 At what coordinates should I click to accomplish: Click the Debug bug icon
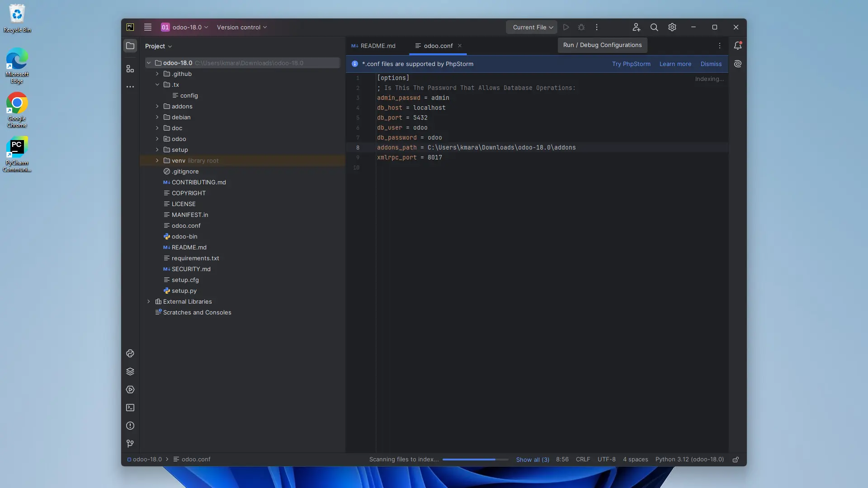581,27
